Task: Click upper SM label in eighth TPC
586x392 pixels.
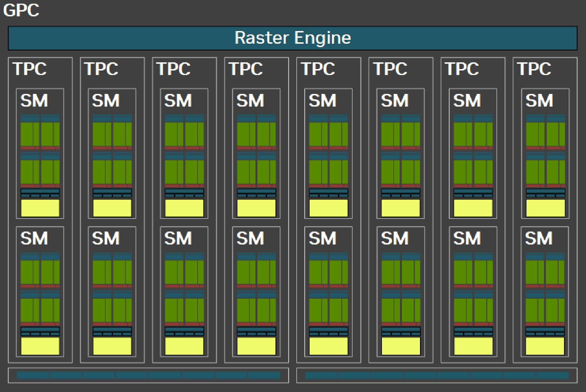Action: [539, 101]
